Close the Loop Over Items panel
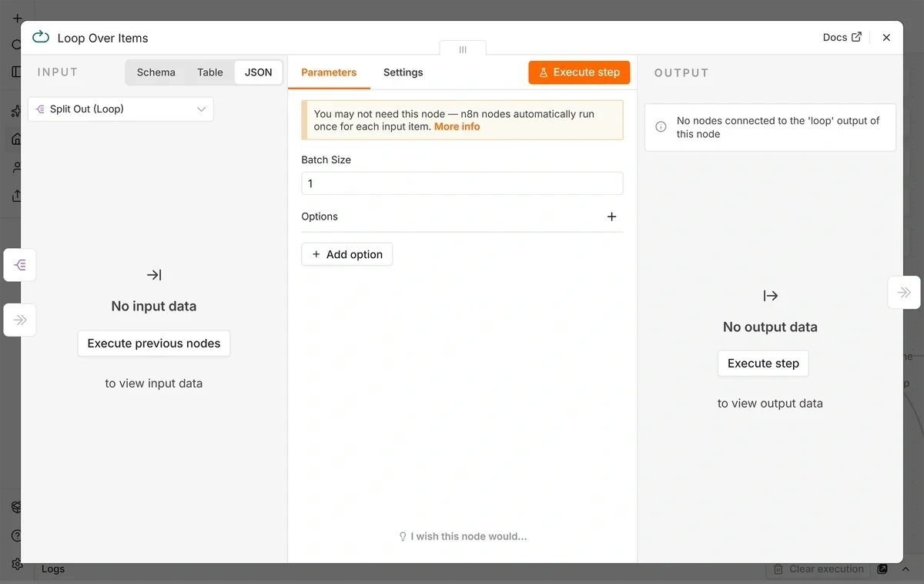 (886, 38)
